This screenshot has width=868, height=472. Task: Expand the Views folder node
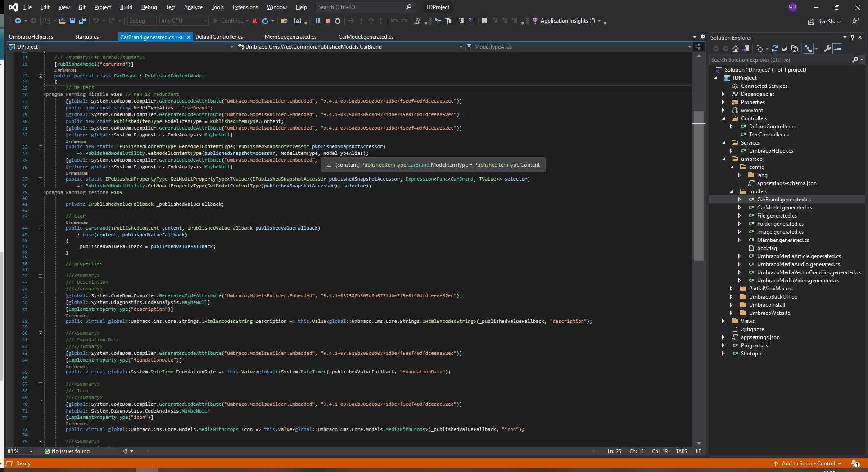coord(723,321)
